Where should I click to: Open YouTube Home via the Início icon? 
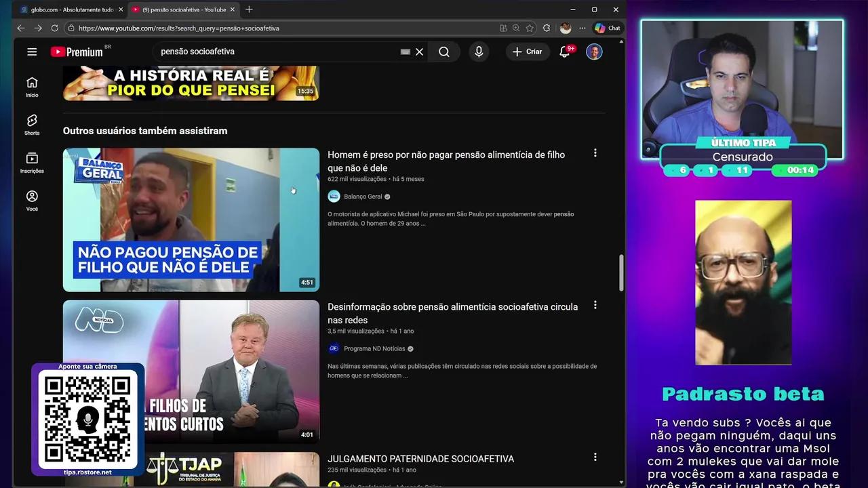click(32, 87)
